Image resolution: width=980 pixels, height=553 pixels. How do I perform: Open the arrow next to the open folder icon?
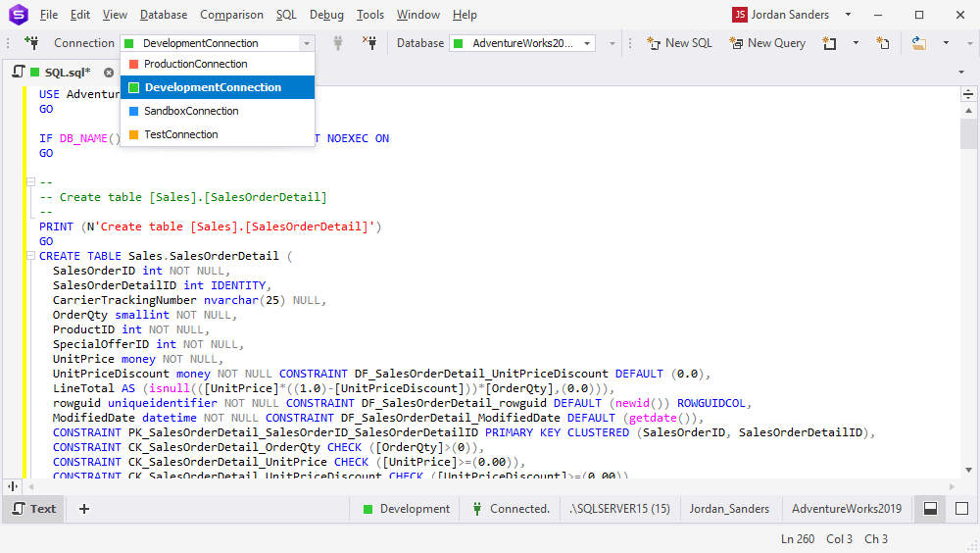coord(946,43)
